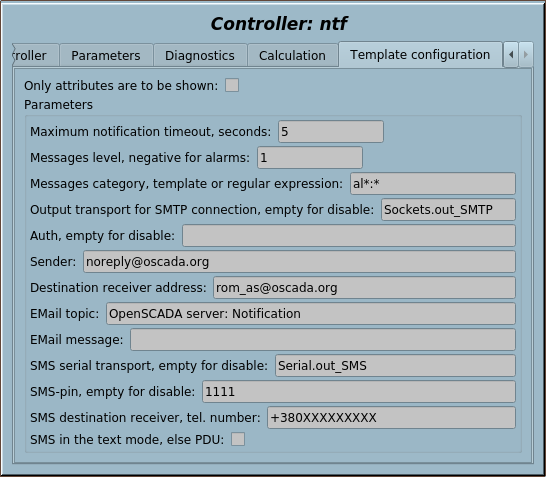The height and width of the screenshot is (477, 546).
Task: Click the SMS-pin field
Action: click(359, 392)
